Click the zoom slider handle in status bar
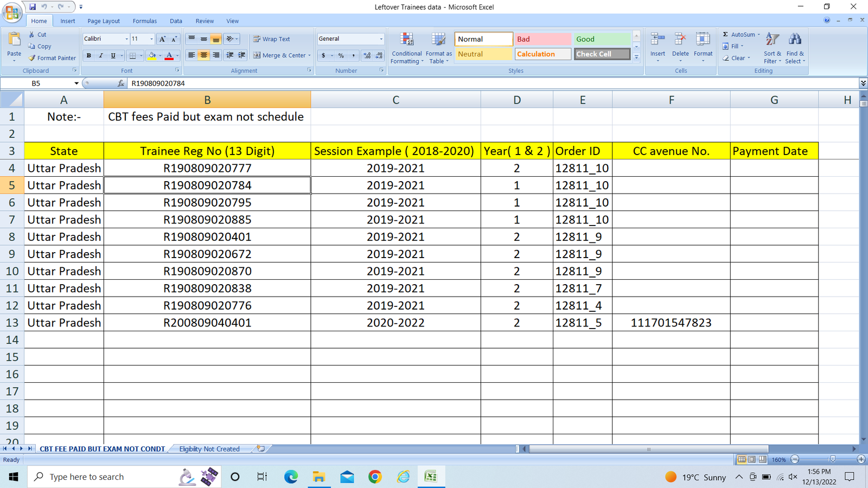This screenshot has width=868, height=488. click(x=833, y=459)
